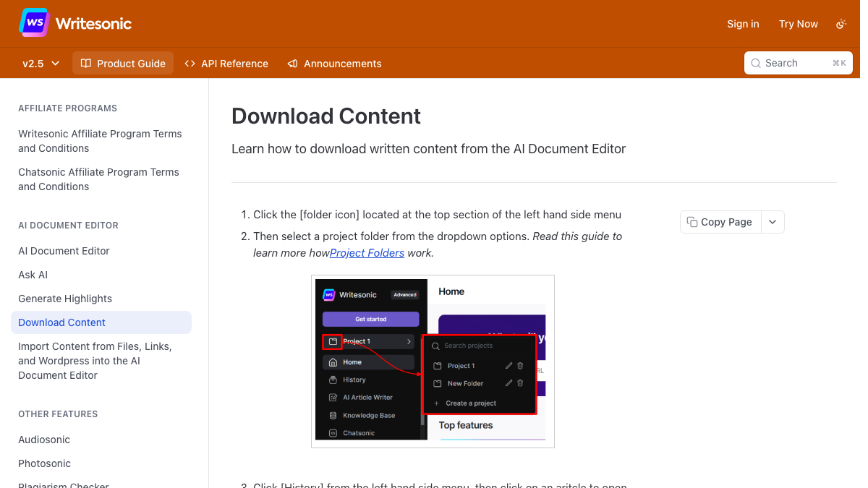Click the Announcements megaphone icon

point(292,64)
